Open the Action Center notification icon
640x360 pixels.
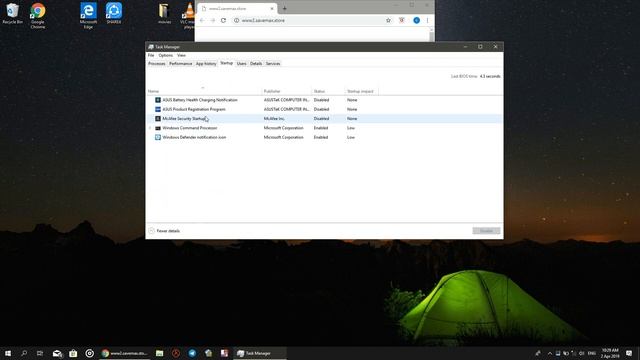629,353
